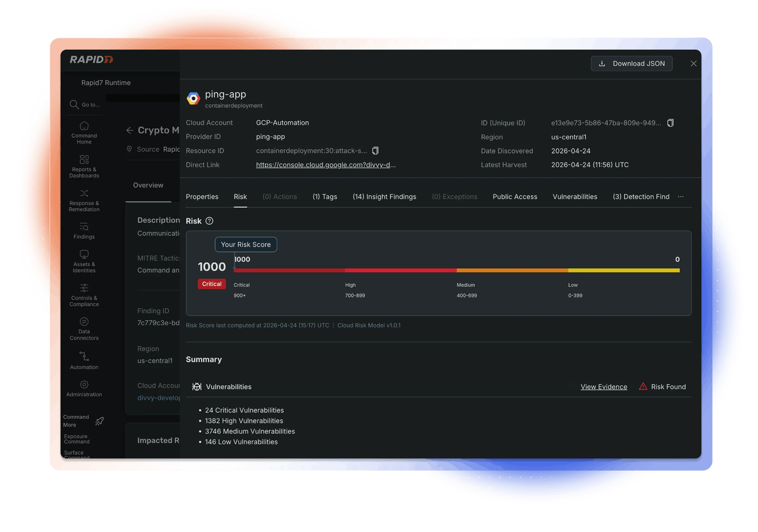758x532 pixels.
Task: Click the truncated e13e9e73 ID text
Action: (x=606, y=123)
